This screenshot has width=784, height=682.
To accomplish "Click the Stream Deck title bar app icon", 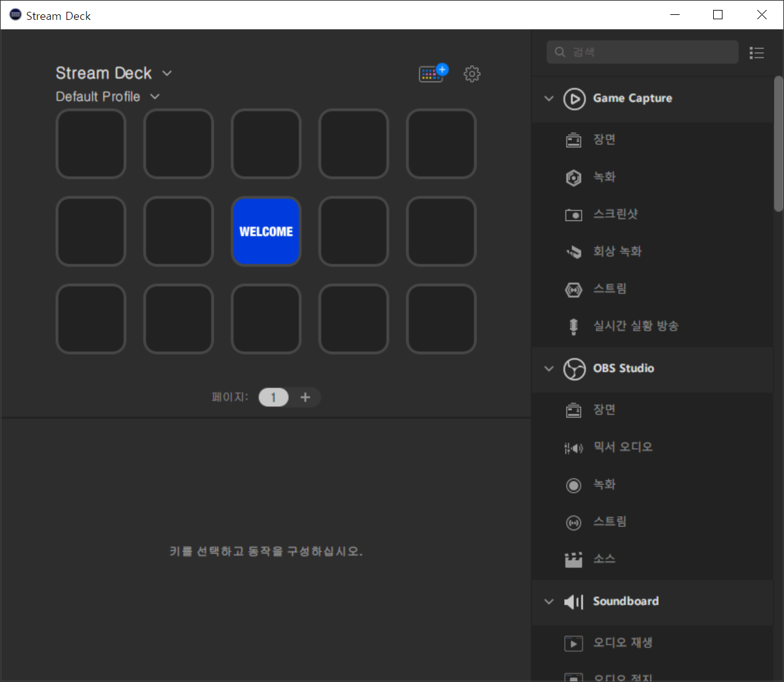I will tap(16, 15).
